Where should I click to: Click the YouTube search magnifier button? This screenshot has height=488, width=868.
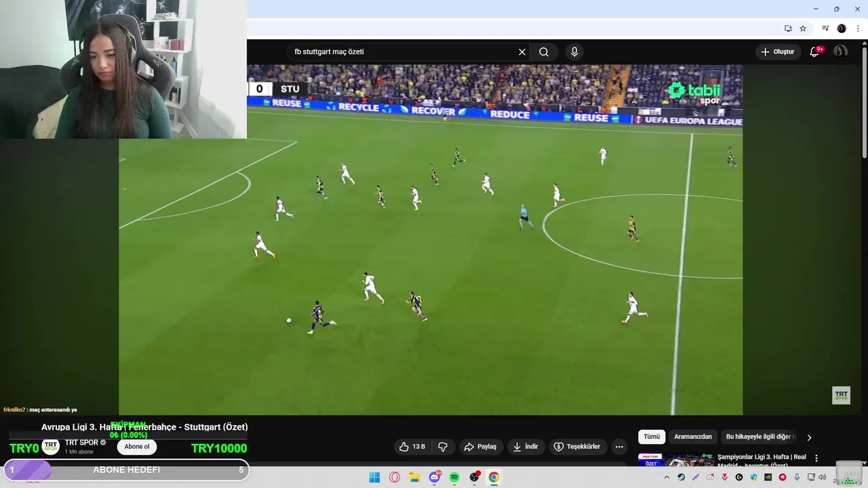(x=544, y=52)
